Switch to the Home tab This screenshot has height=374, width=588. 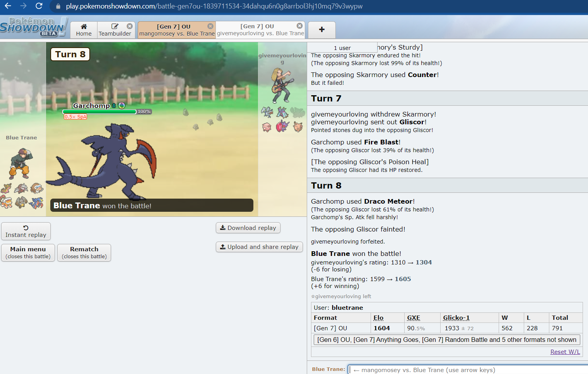click(x=84, y=30)
